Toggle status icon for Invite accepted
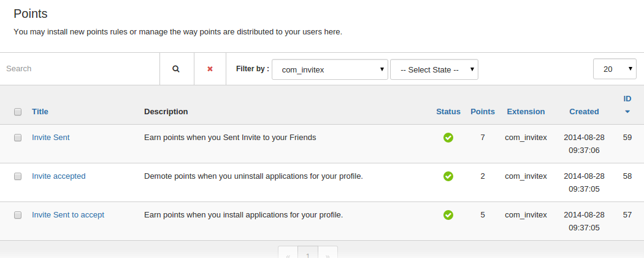This screenshot has height=258, width=644. [x=448, y=176]
